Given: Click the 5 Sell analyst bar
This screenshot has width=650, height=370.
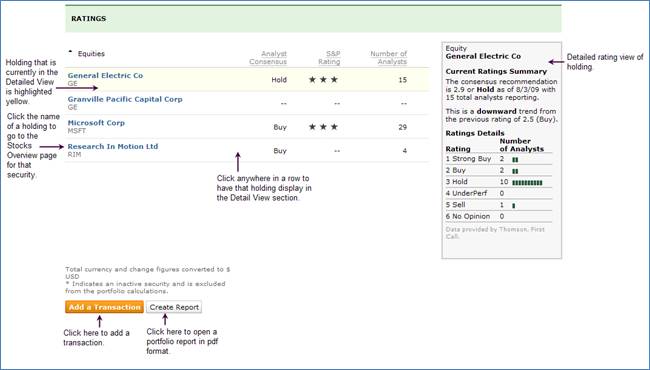Looking at the screenshot, I should click(x=514, y=206).
